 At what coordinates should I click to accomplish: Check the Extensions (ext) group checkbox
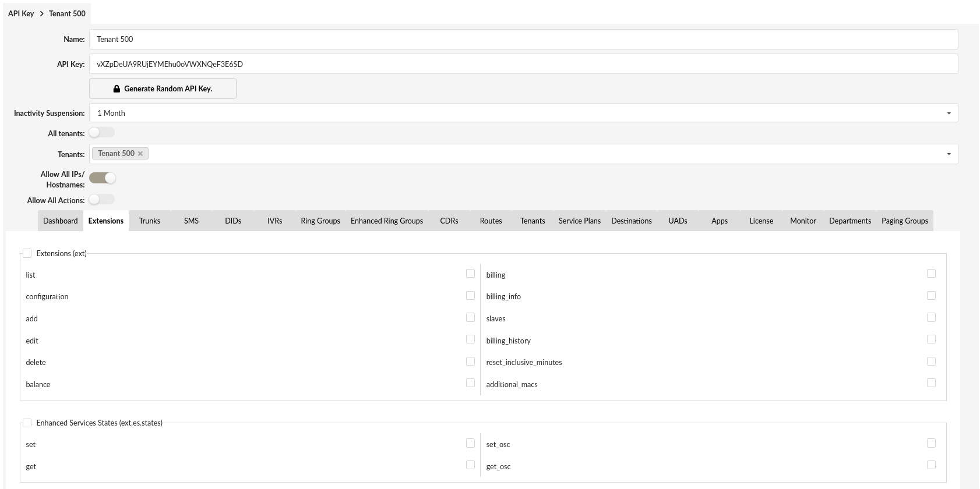pos(27,253)
